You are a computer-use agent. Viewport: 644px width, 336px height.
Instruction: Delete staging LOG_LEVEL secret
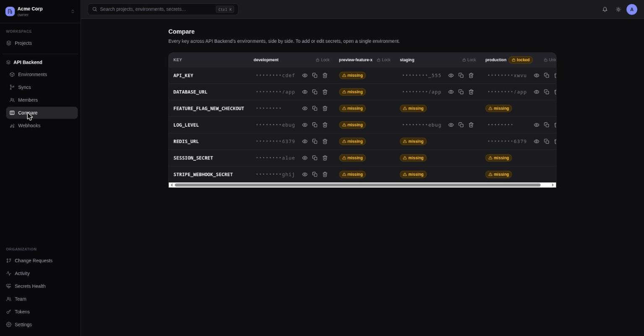point(471,125)
